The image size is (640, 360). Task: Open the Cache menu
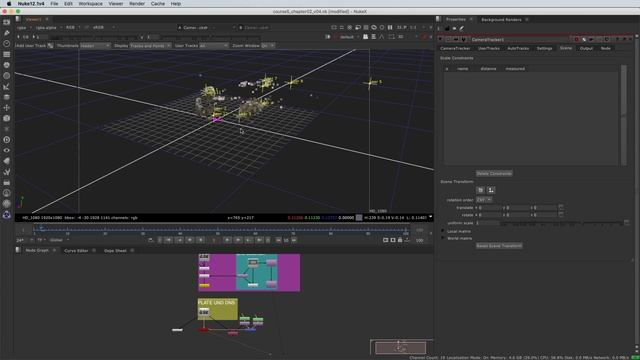pos(158,4)
